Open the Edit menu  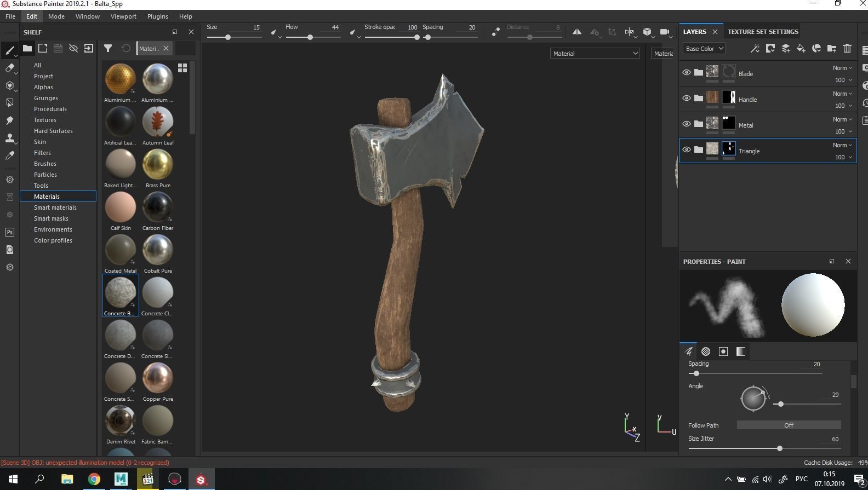(x=32, y=16)
